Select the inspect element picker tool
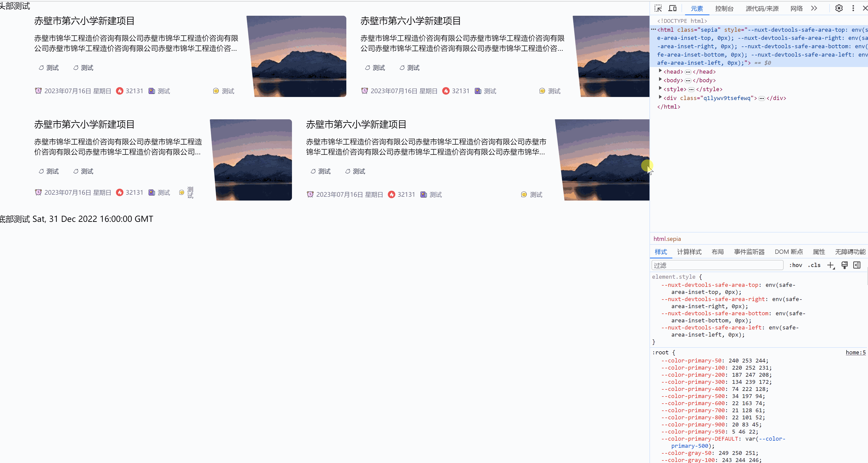Viewport: 868px width, 463px height. pos(658,8)
